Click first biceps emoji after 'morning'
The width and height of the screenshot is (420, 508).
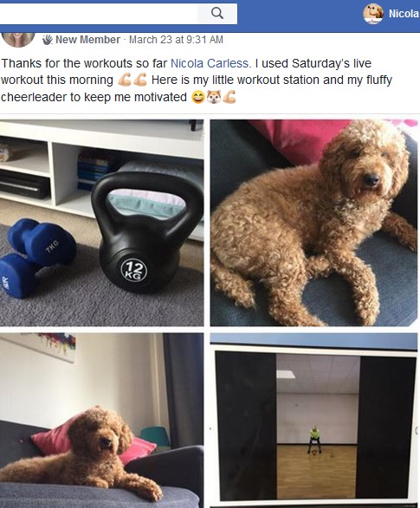point(123,80)
